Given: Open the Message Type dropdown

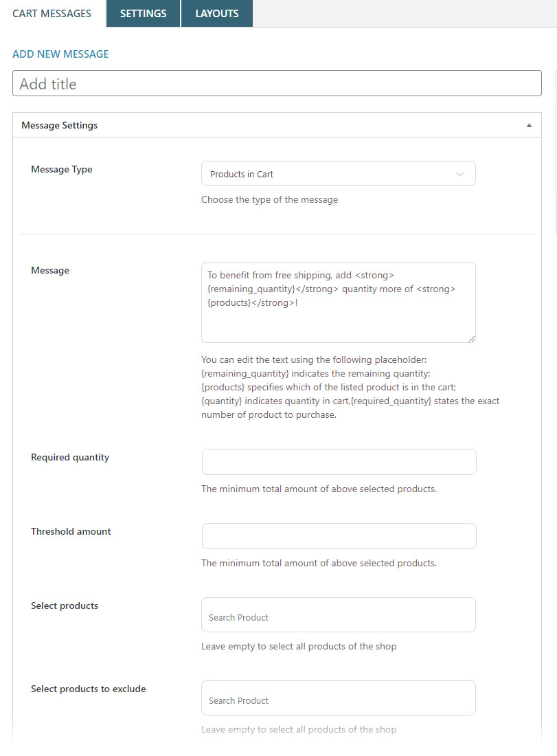Looking at the screenshot, I should coord(338,174).
